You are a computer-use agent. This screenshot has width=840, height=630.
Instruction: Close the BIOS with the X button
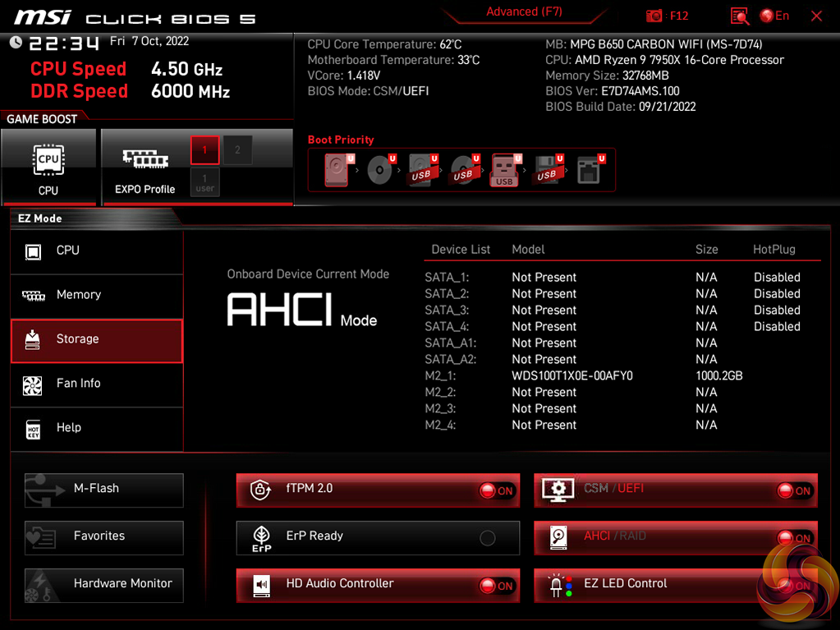[816, 16]
